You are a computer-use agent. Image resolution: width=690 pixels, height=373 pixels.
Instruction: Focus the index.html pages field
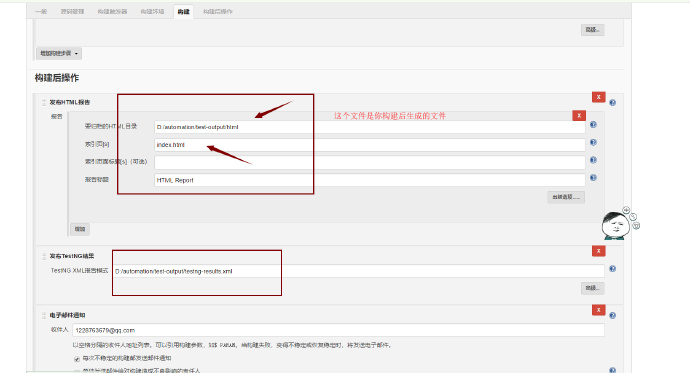(x=370, y=145)
